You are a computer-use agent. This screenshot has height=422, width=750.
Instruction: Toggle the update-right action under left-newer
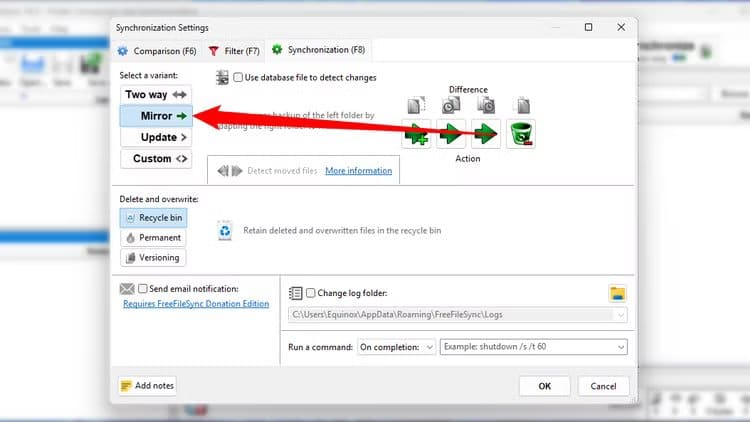(451, 134)
